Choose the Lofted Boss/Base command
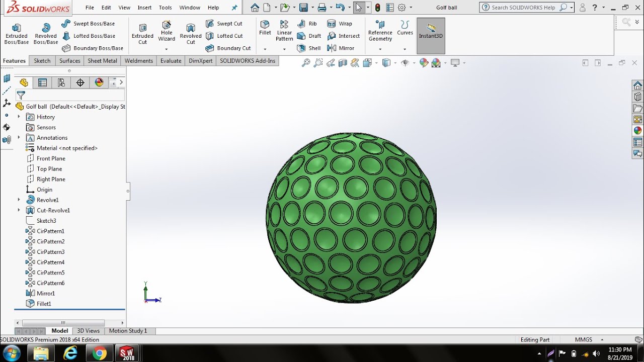The width and height of the screenshot is (644, 362). pos(89,36)
